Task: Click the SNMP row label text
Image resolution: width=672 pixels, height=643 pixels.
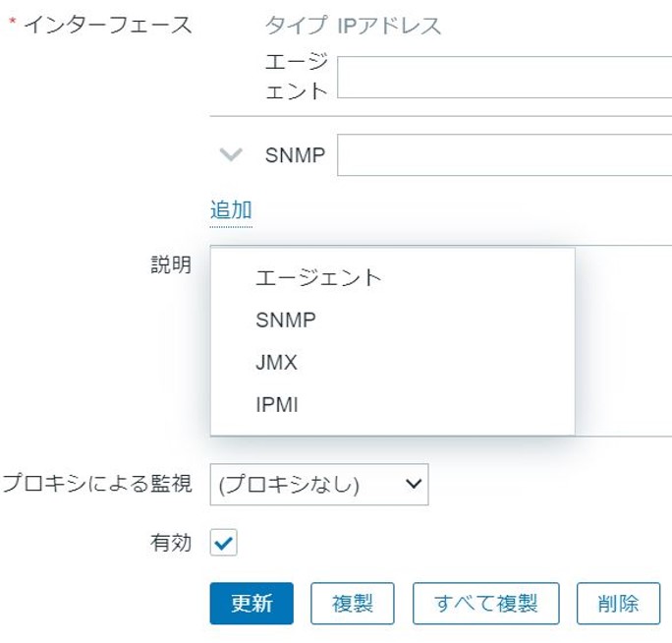Action: tap(295, 155)
